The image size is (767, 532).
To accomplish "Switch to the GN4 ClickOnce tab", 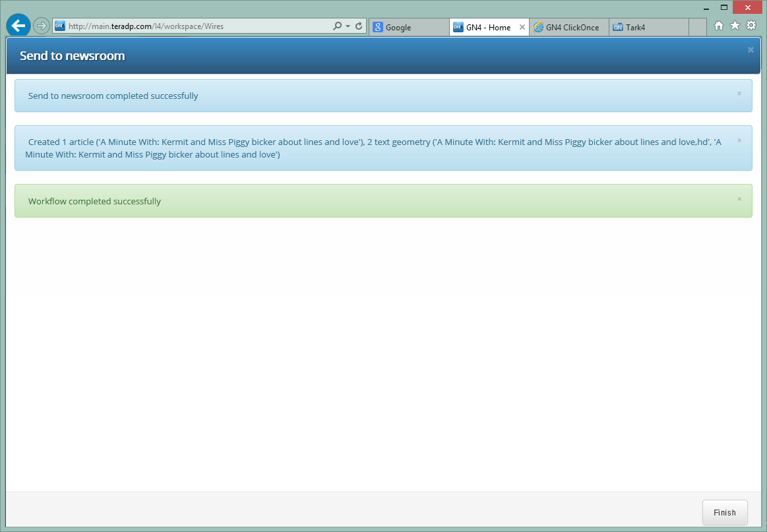I will [x=569, y=28].
